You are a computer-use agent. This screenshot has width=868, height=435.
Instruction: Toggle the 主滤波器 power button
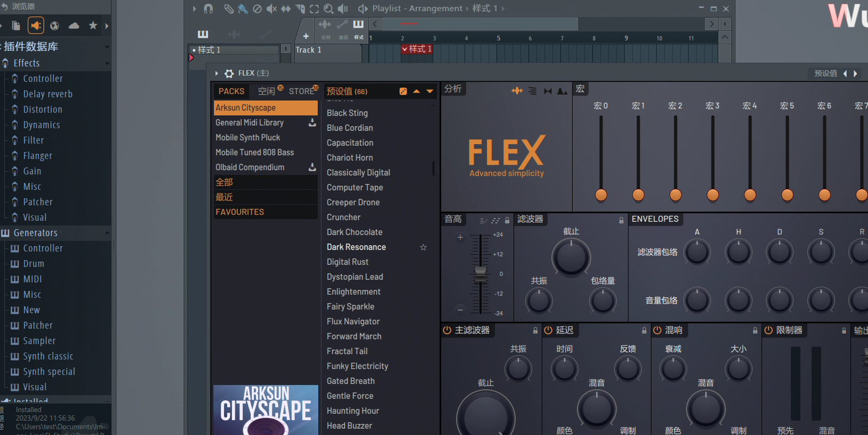[x=447, y=330]
